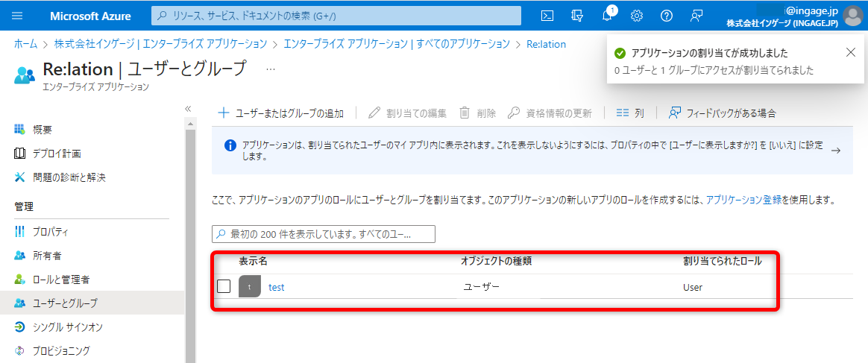Click the Re:lation application icon beside the title
The height and width of the screenshot is (363, 868).
25,75
